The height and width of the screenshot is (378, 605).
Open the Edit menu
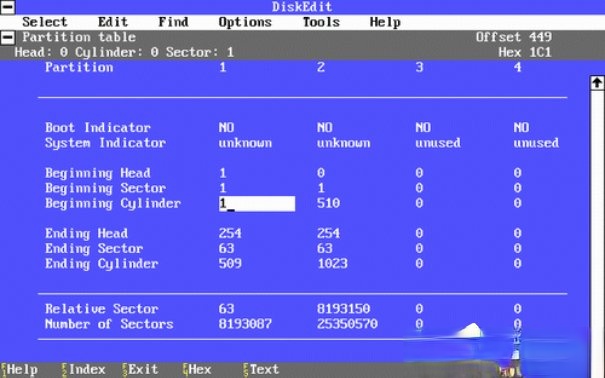(x=113, y=22)
